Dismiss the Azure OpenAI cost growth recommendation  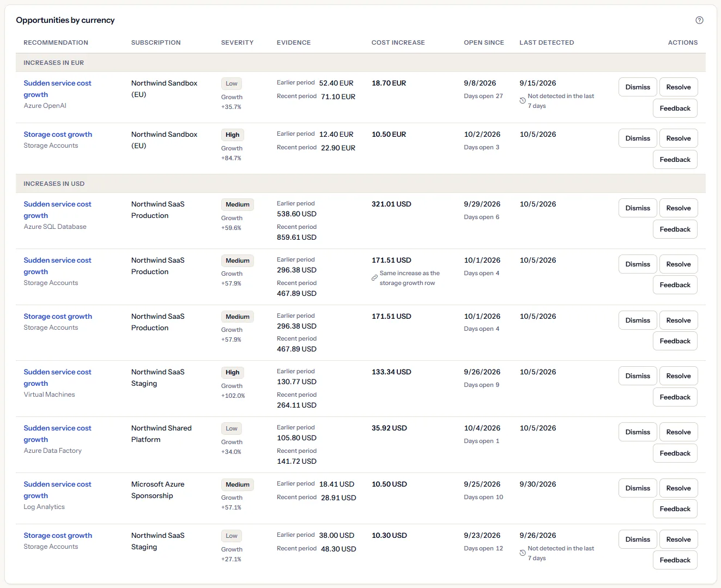[638, 87]
